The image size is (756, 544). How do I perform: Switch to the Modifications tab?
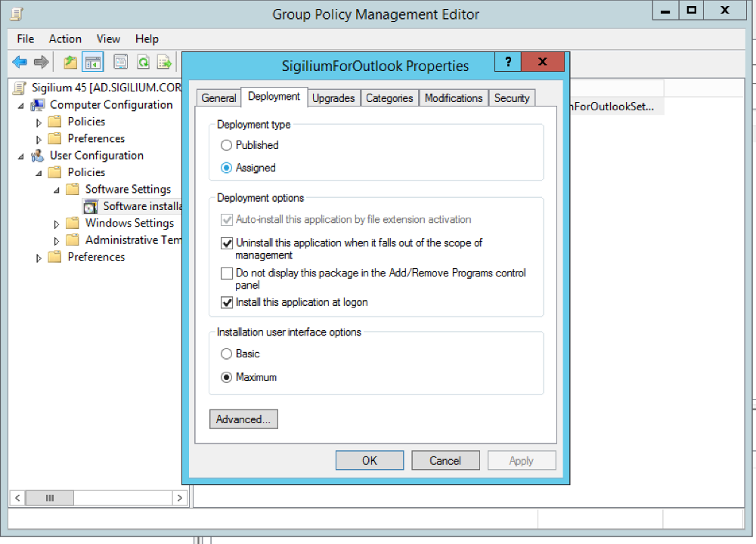tap(453, 98)
